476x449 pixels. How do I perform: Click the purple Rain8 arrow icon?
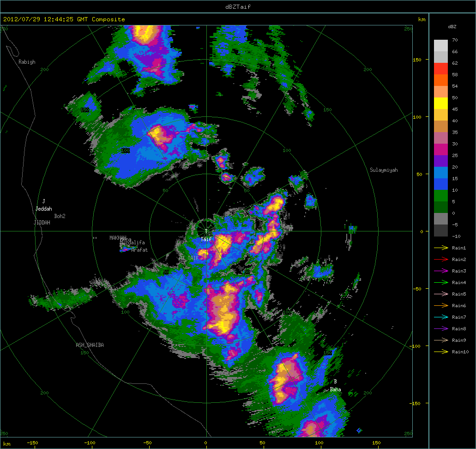[441, 329]
